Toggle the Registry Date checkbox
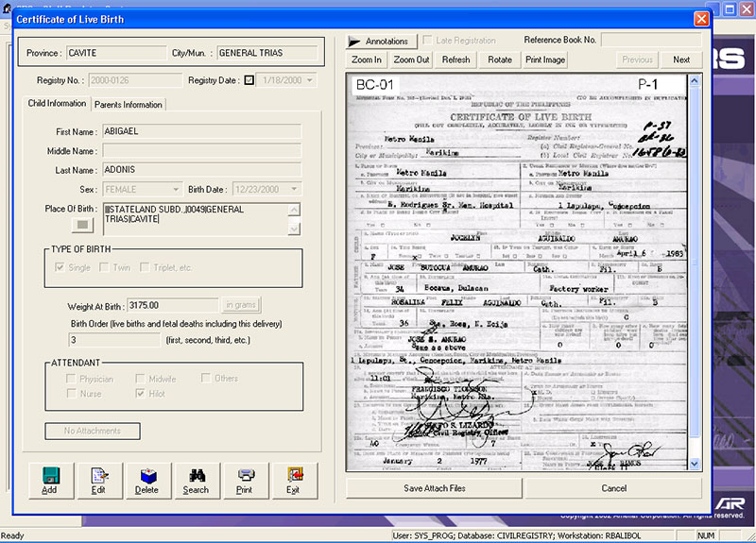The height and width of the screenshot is (543, 756). point(249,80)
